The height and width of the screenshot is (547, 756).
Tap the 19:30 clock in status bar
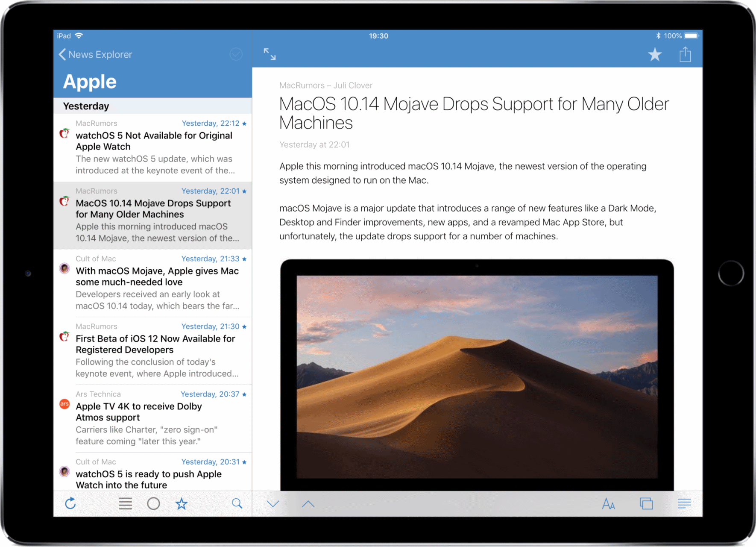pos(378,36)
